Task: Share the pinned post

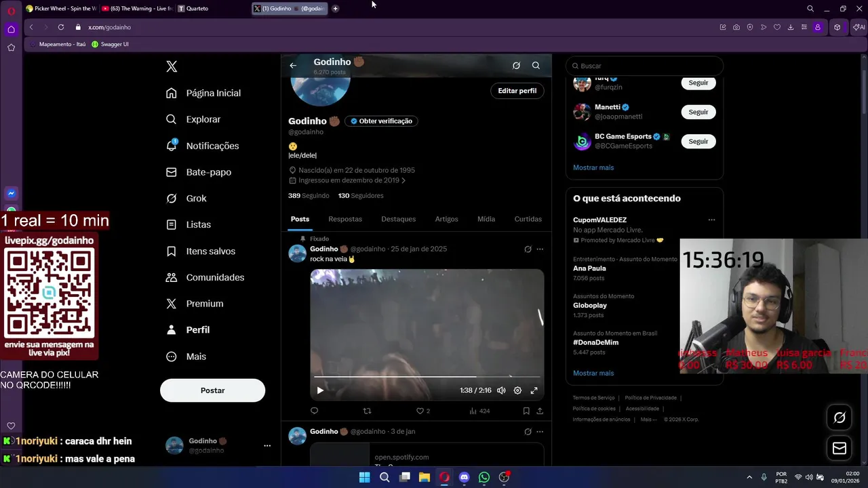Action: tap(540, 411)
